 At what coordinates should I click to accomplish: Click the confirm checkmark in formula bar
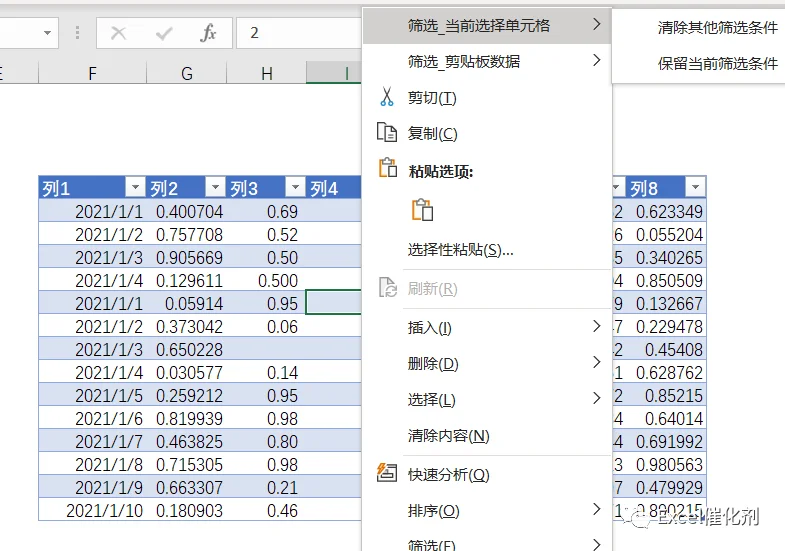[x=164, y=34]
